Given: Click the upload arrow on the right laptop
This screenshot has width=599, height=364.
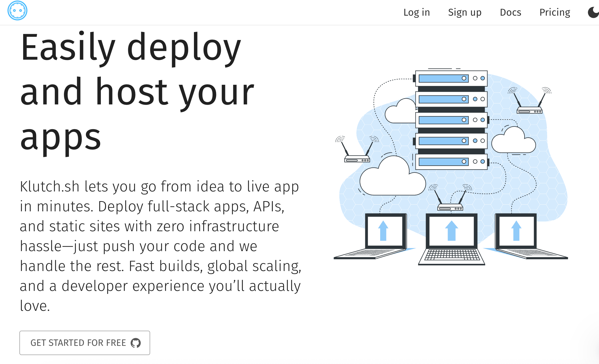Looking at the screenshot, I should click(x=516, y=231).
